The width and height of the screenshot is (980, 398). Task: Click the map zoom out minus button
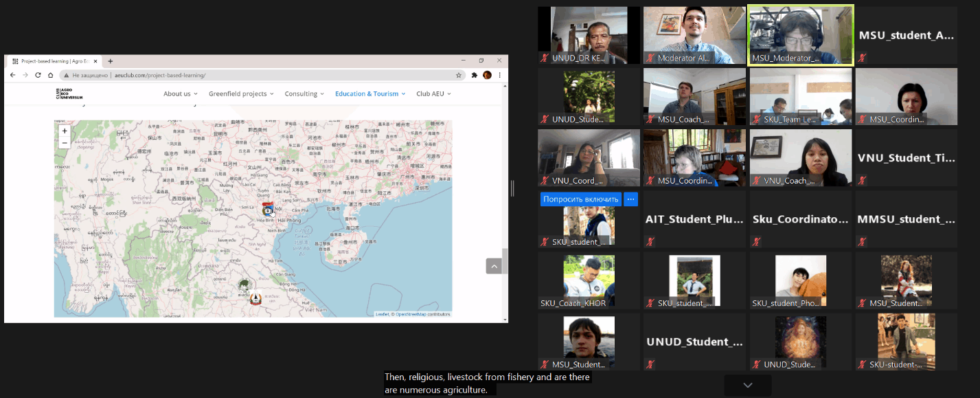coord(65,143)
